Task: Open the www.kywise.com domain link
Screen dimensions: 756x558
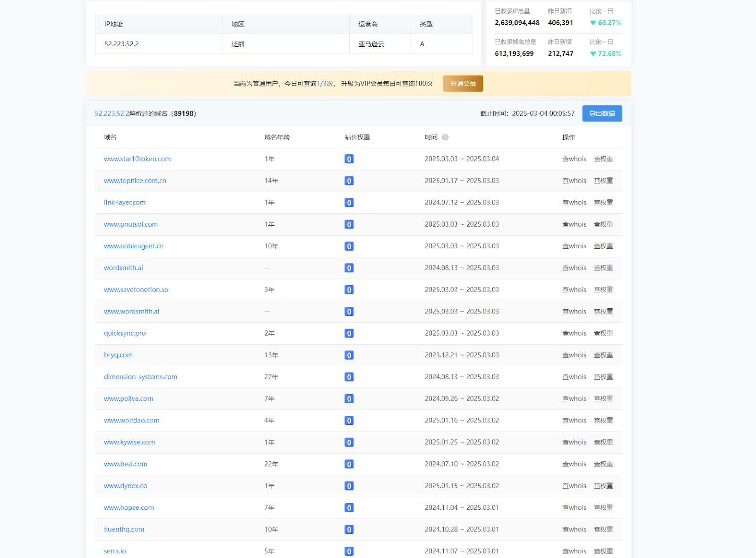Action: [x=129, y=442]
